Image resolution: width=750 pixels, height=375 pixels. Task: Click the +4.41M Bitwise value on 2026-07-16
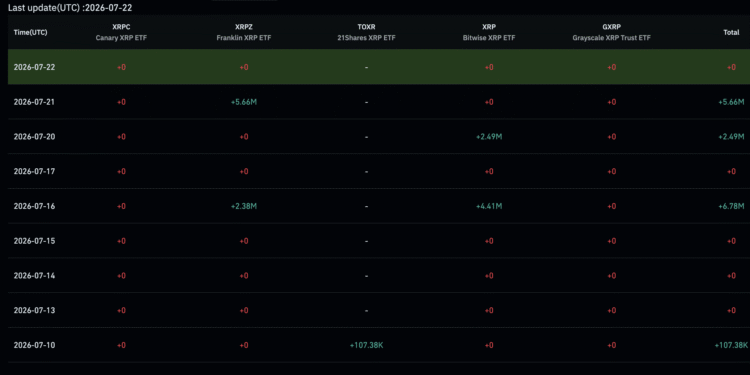pyautogui.click(x=489, y=206)
